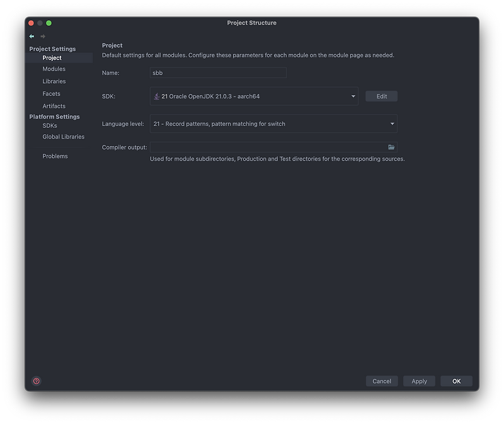
Task: Select Modules in the sidebar
Action: click(x=53, y=69)
